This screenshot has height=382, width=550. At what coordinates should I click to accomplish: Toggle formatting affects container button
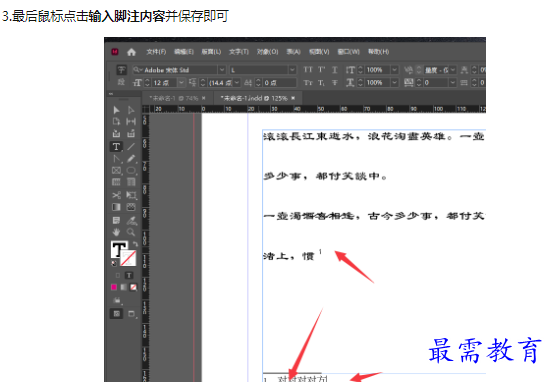click(118, 275)
